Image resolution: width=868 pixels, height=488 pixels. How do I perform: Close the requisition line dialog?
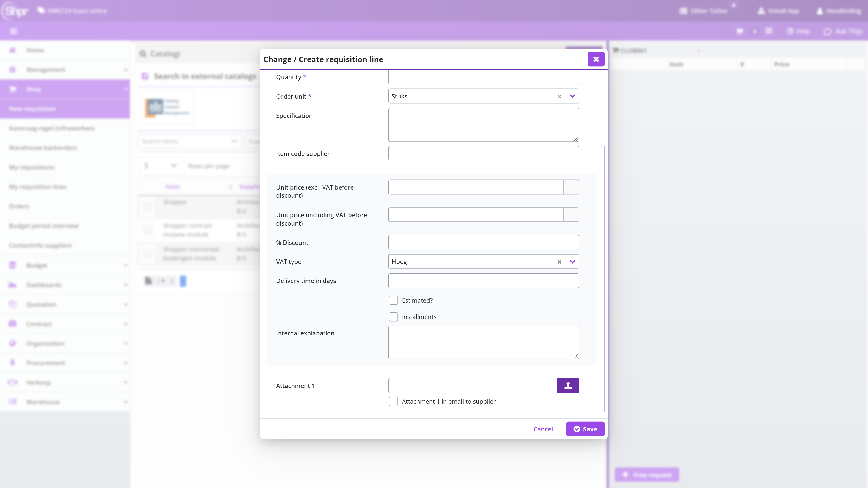tap(596, 59)
